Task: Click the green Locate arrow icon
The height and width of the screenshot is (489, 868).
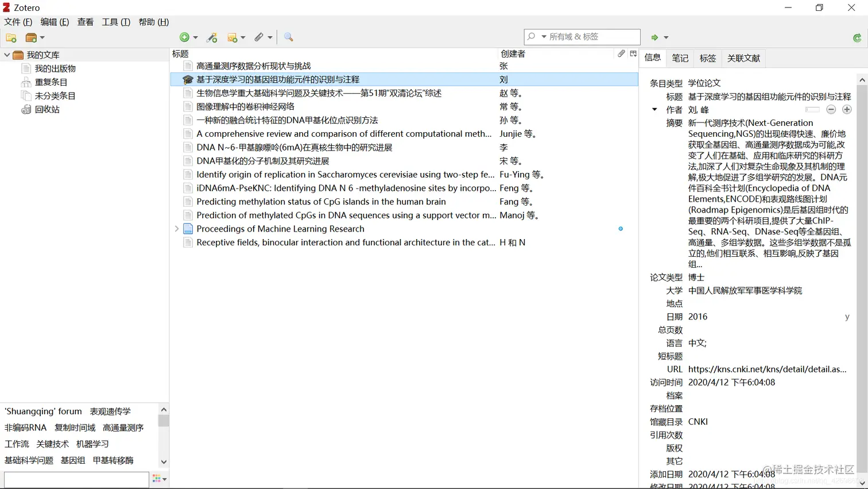Action: 654,37
